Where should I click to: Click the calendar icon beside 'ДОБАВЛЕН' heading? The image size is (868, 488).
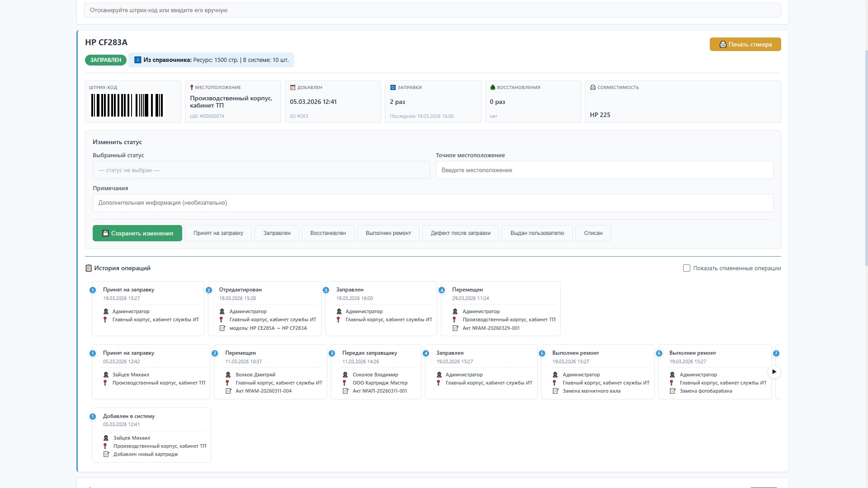click(292, 87)
